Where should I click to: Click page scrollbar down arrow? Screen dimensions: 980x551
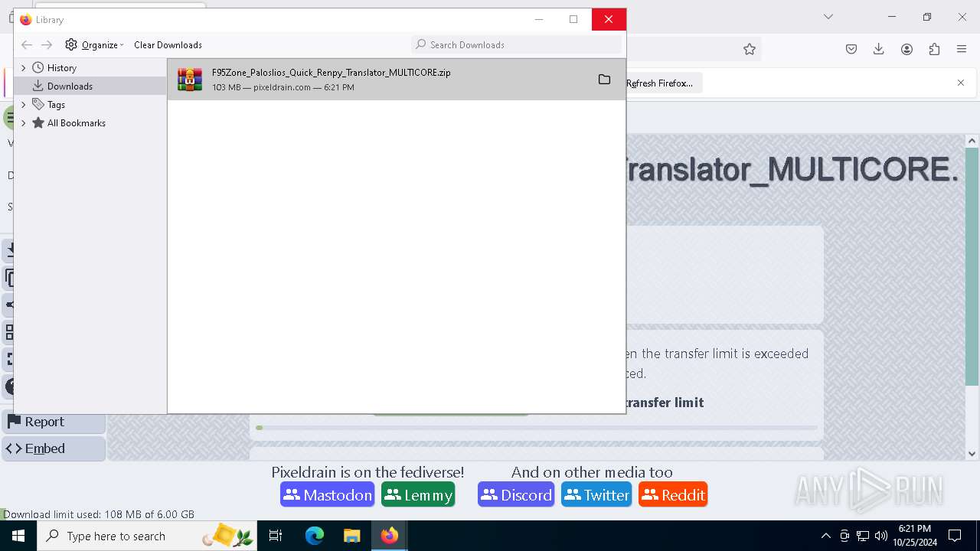pyautogui.click(x=972, y=454)
